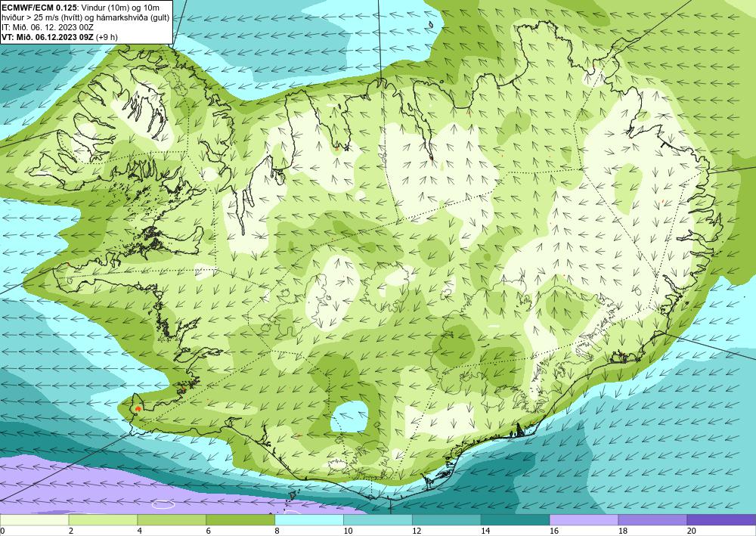Select the 6–8 m/s darker green swatch
The height and width of the screenshot is (536, 756).
(x=240, y=520)
